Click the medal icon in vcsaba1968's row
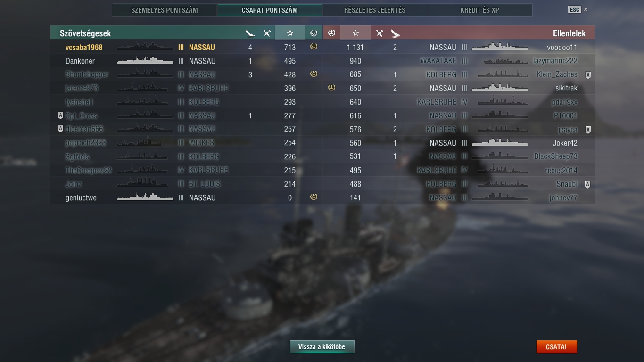Screen dimensions: 644x362 tap(314, 47)
